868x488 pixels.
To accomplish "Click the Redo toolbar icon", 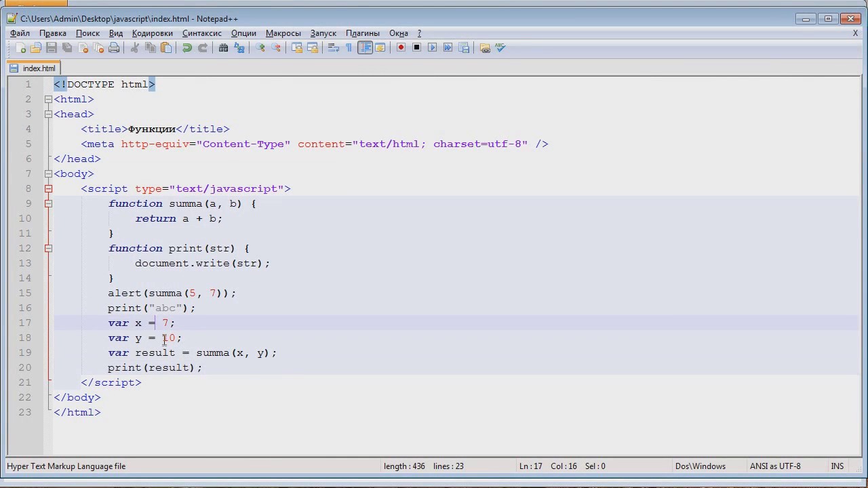I will pyautogui.click(x=203, y=47).
